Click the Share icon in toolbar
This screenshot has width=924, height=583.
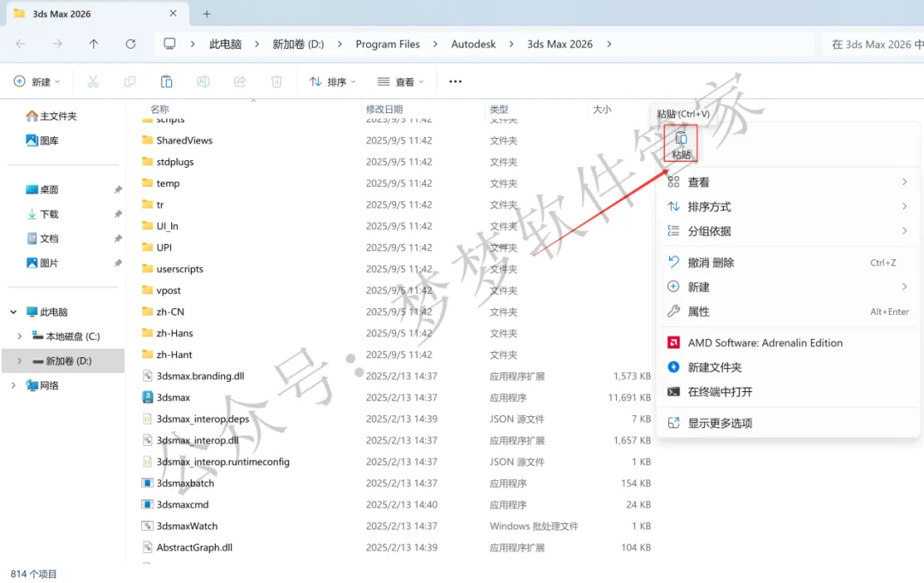(x=240, y=81)
